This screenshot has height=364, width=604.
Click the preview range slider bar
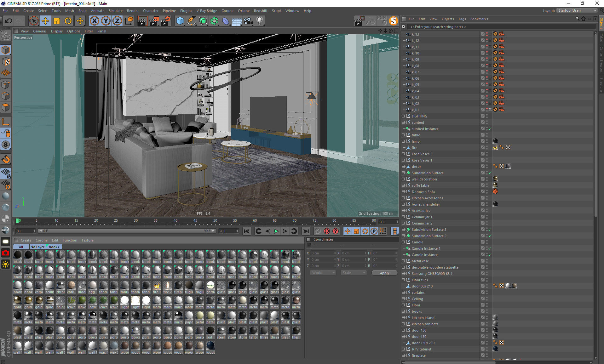click(127, 231)
